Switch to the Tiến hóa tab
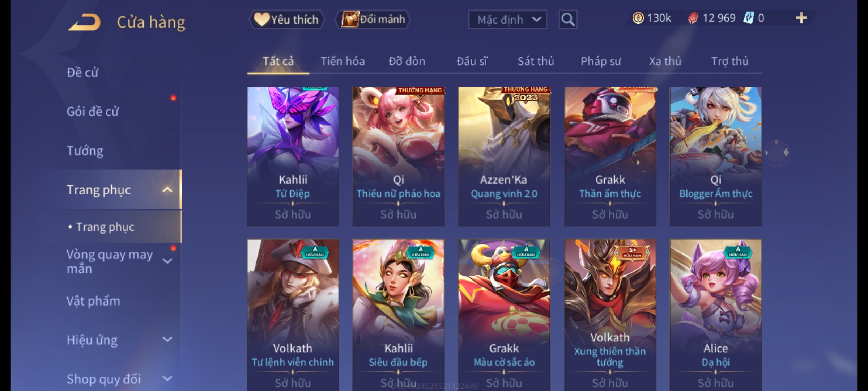Viewport: 868px width, 391px height. (x=342, y=62)
